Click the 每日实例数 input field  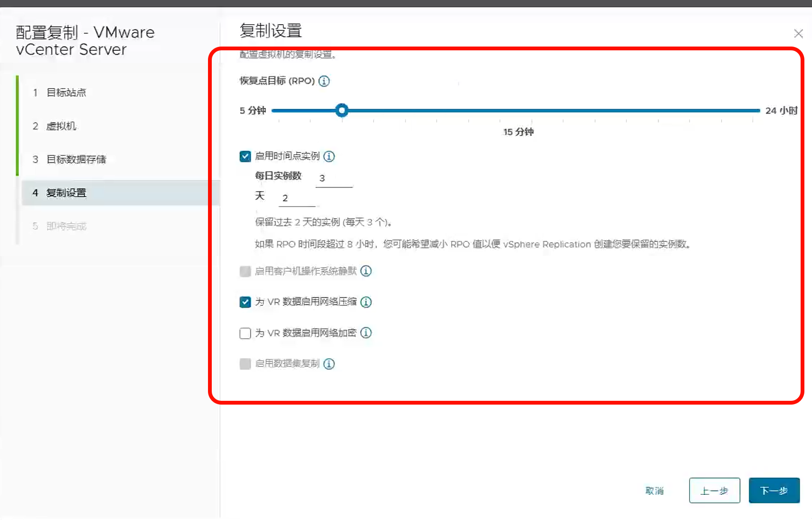(334, 179)
